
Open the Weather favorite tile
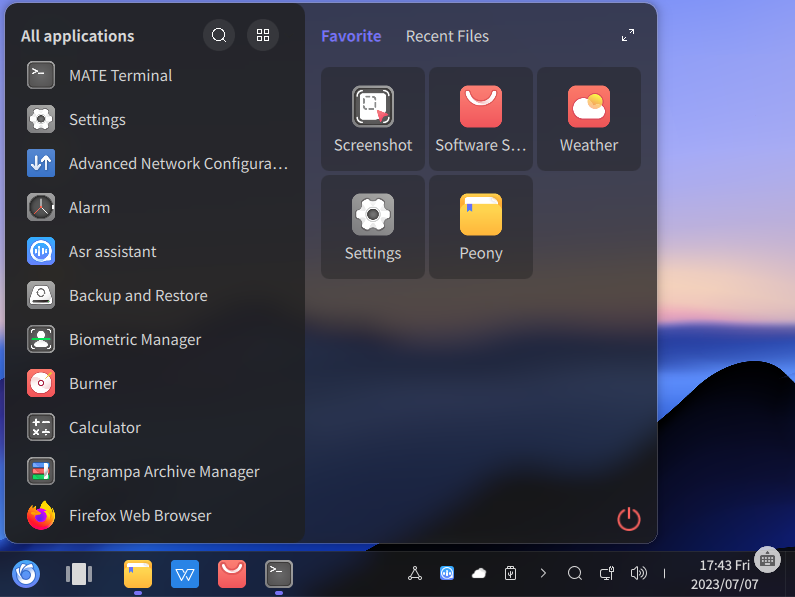(589, 119)
